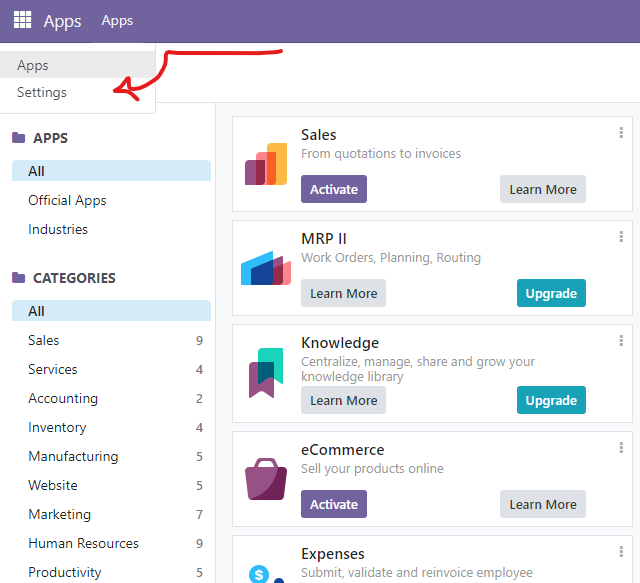Filter by Services category

(111, 369)
